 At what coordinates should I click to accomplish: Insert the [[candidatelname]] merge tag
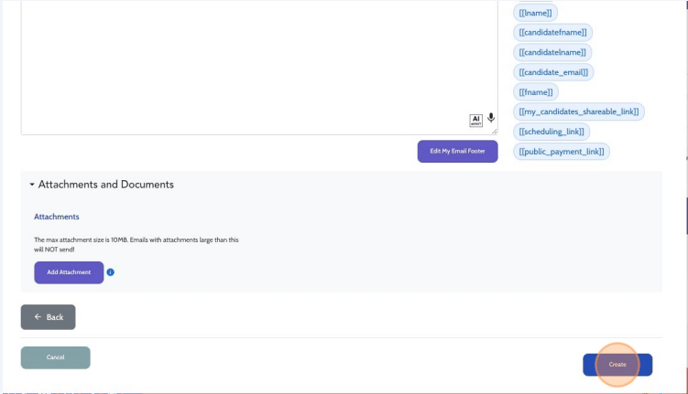pyautogui.click(x=552, y=52)
